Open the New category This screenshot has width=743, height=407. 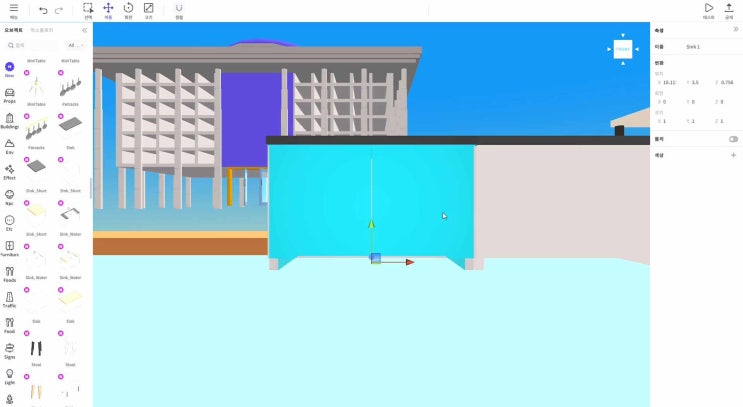[x=9, y=69]
